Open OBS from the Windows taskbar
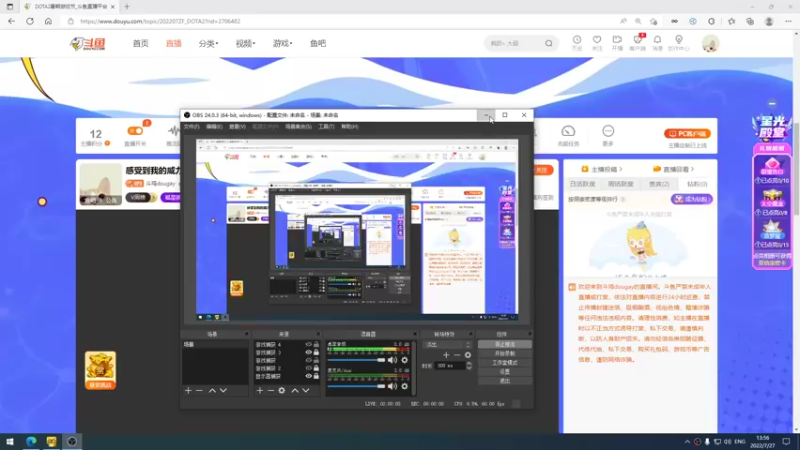 click(72, 441)
